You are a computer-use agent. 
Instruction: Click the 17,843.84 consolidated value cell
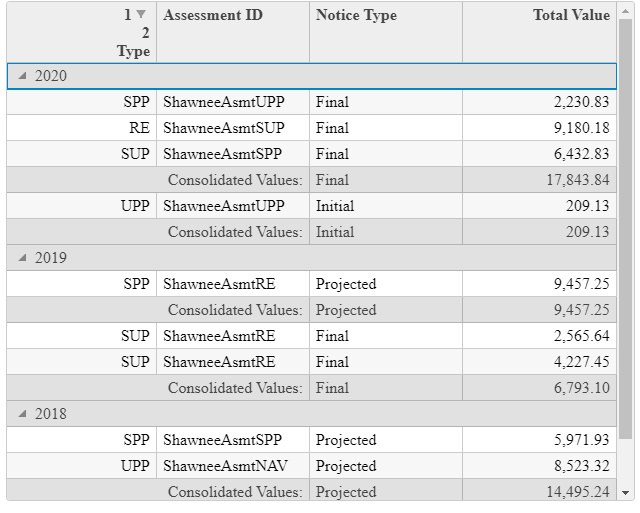click(x=539, y=180)
